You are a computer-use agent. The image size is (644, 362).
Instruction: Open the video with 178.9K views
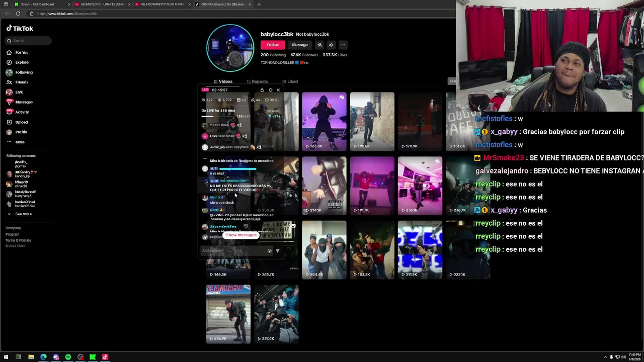(420, 121)
